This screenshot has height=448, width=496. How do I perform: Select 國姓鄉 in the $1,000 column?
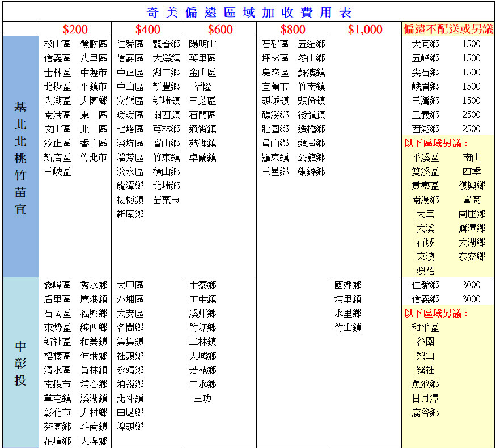347,285
